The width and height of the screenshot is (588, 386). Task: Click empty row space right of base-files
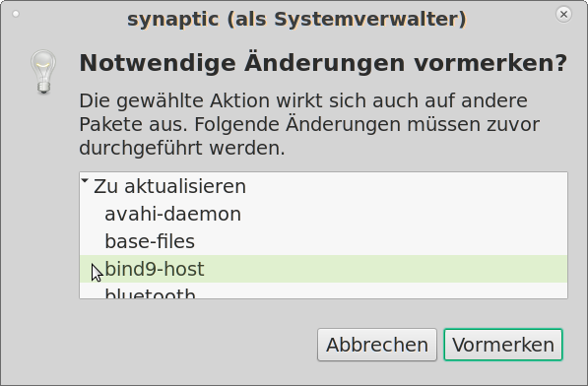[380, 241]
